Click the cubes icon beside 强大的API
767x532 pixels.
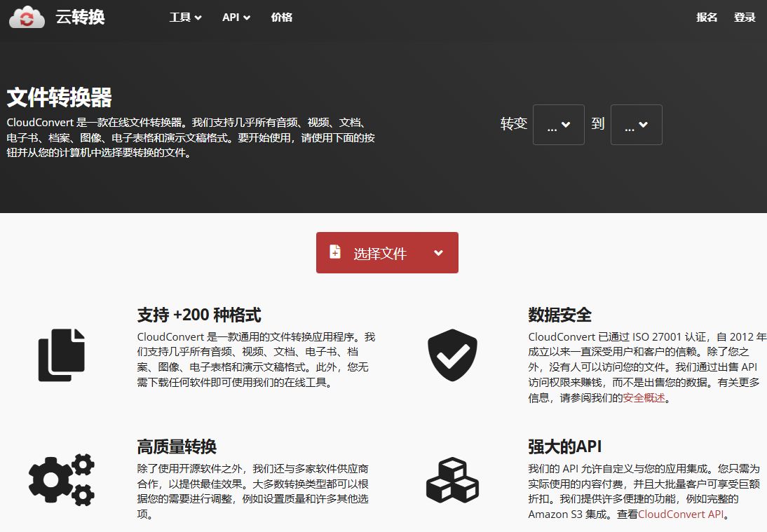pos(452,479)
